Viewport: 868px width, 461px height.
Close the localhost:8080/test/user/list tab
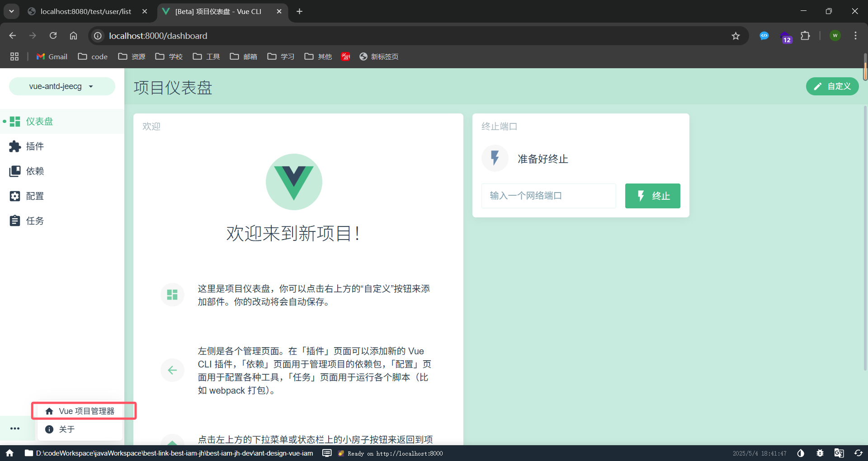(145, 11)
